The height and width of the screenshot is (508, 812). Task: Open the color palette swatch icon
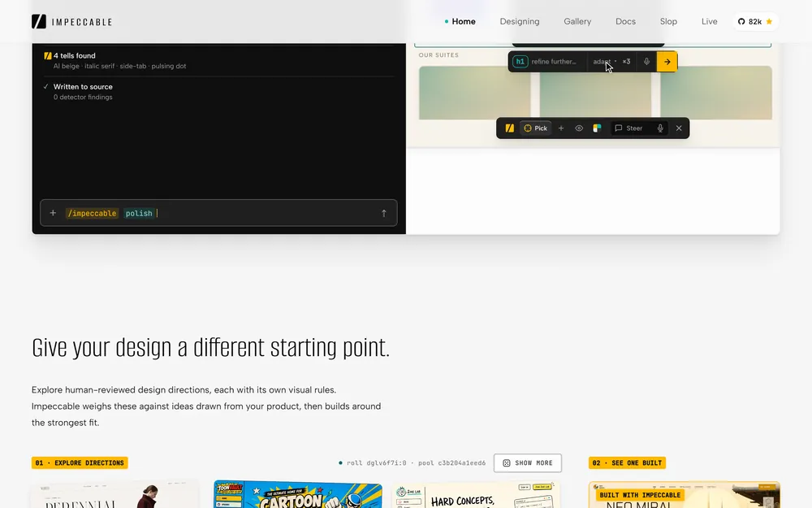(x=597, y=128)
